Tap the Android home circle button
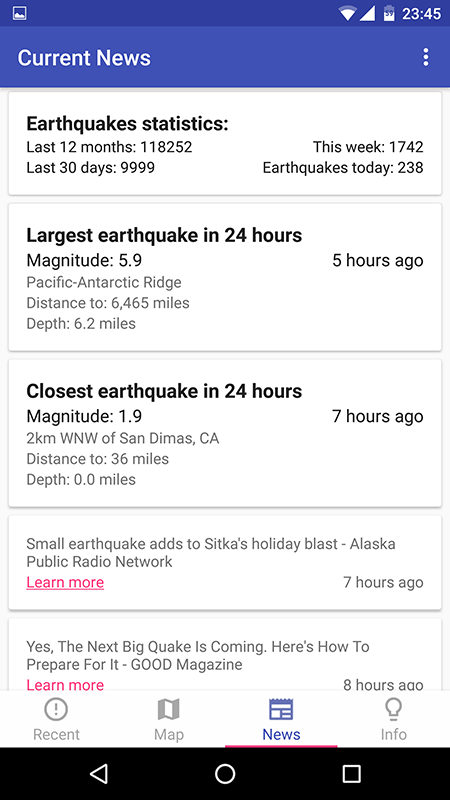 (x=225, y=774)
